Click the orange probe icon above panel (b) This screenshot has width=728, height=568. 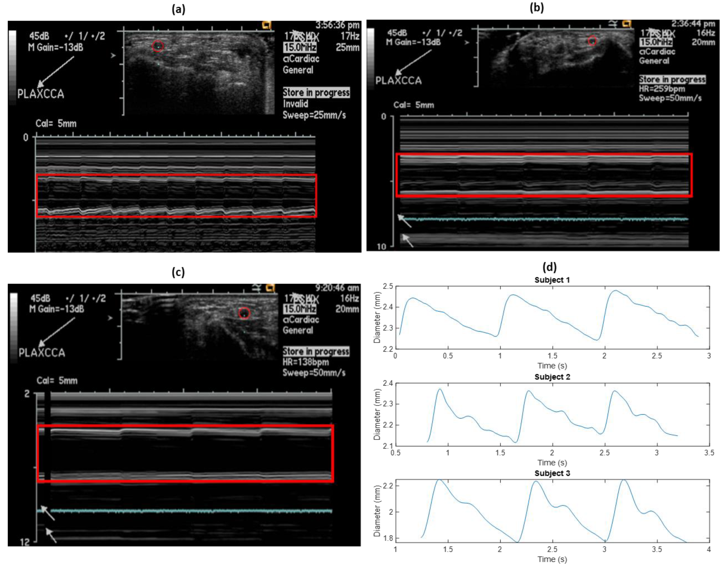[x=627, y=24]
